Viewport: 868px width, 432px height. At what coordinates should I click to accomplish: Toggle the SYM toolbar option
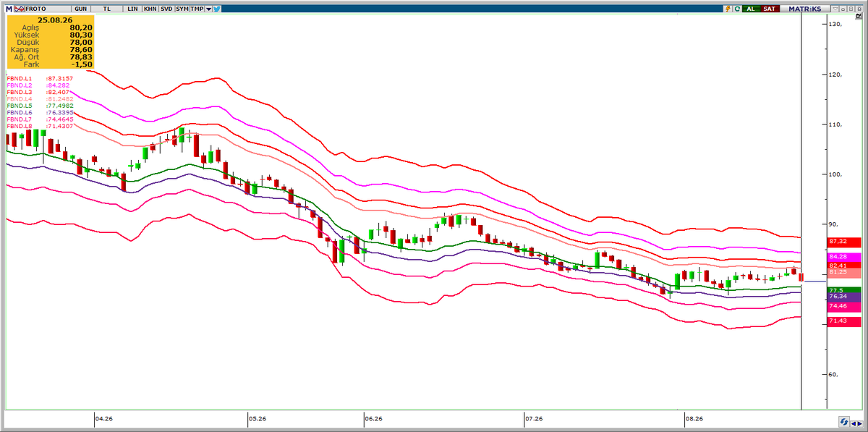(x=182, y=9)
